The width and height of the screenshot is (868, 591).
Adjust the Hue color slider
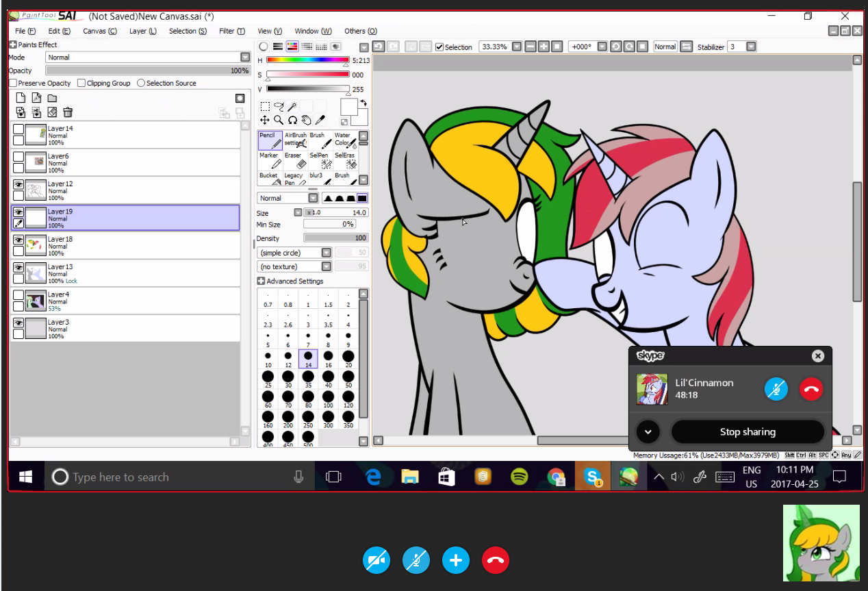(x=308, y=60)
